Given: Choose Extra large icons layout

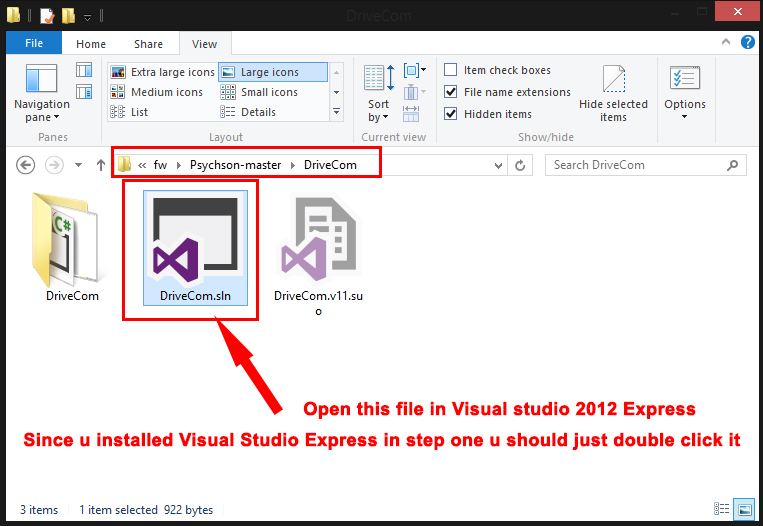Looking at the screenshot, I should (163, 72).
